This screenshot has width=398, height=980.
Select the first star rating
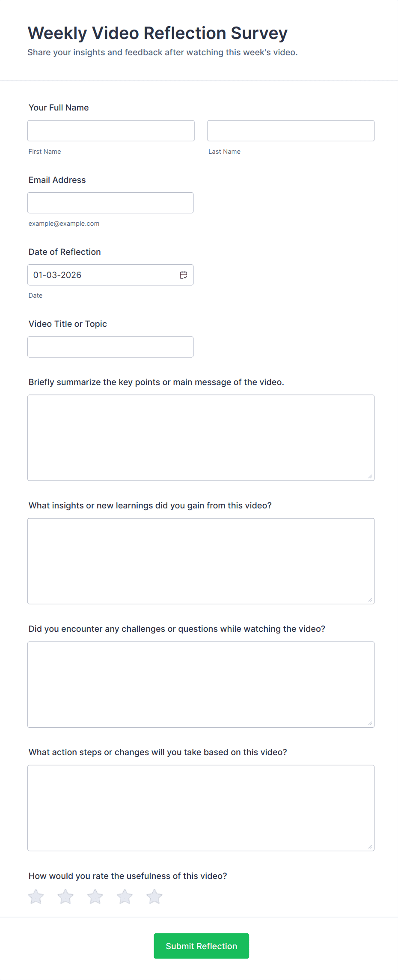[36, 896]
